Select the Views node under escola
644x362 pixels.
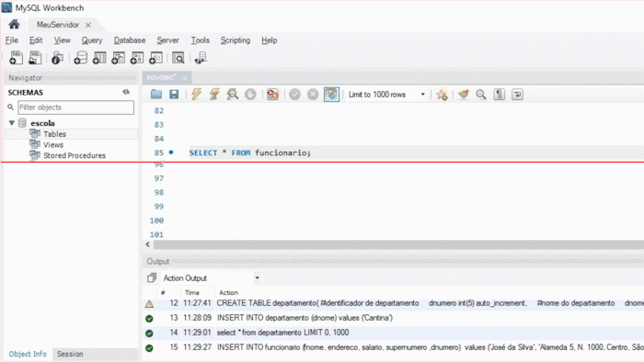(53, 145)
